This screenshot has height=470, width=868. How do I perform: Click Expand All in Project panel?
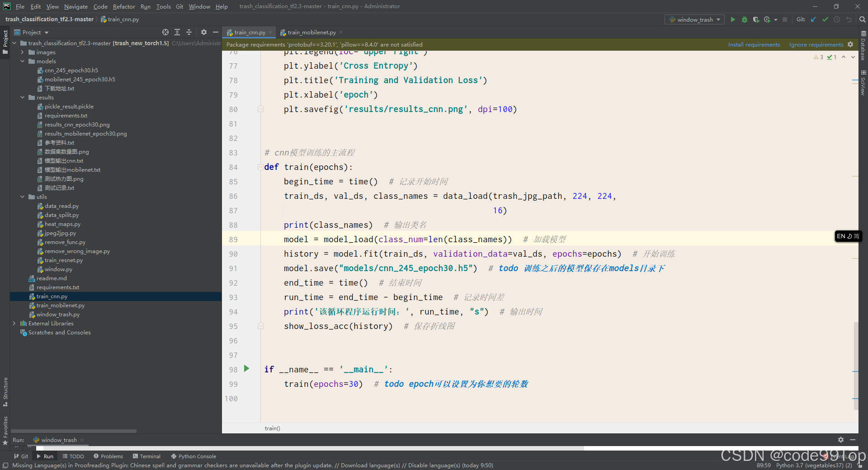click(177, 32)
